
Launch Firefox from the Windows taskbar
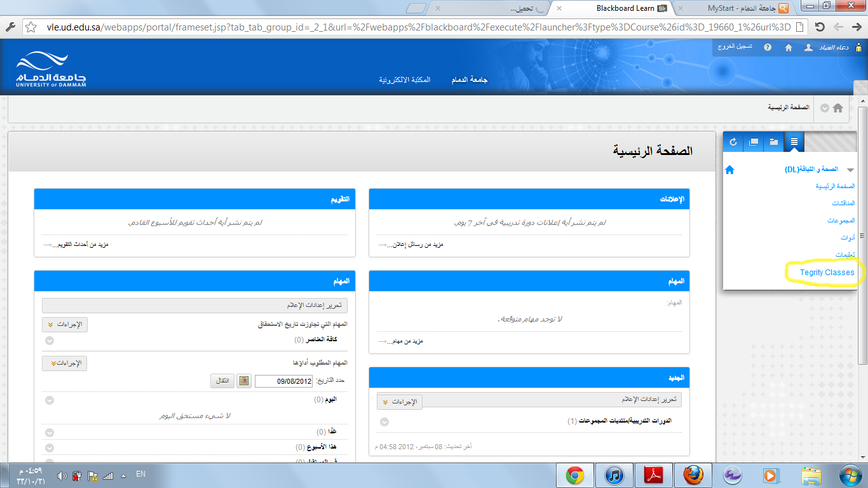click(693, 475)
